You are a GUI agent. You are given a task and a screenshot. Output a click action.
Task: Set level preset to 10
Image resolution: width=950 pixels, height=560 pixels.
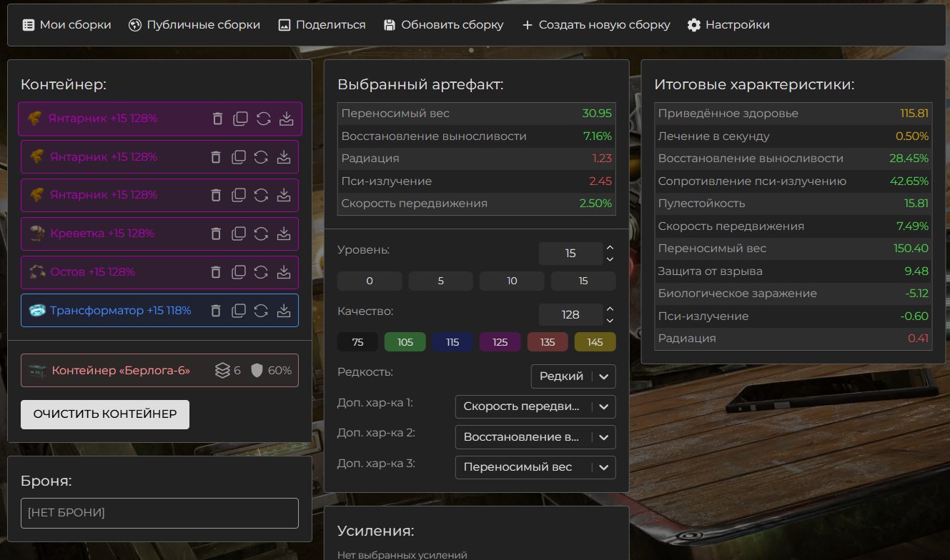coord(512,281)
